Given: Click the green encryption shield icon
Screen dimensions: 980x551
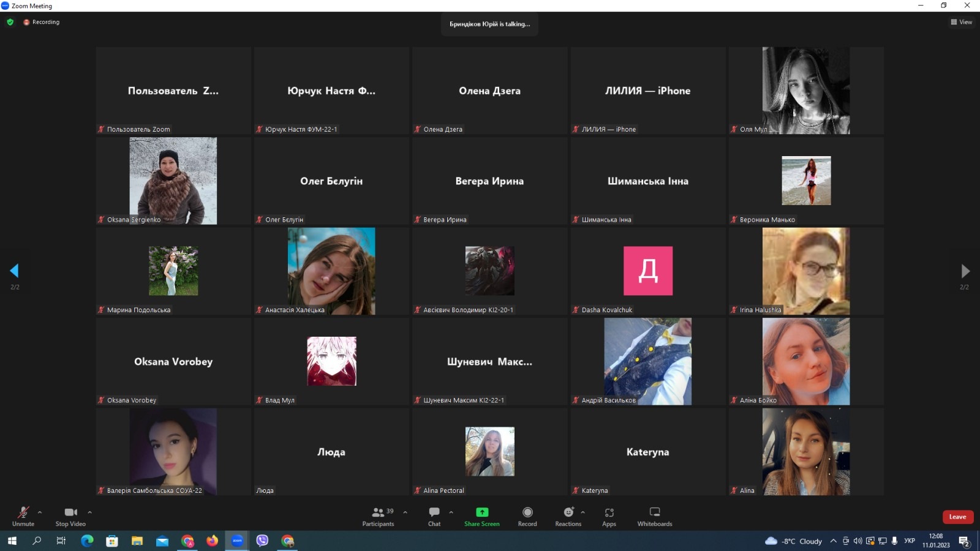Looking at the screenshot, I should (x=10, y=22).
